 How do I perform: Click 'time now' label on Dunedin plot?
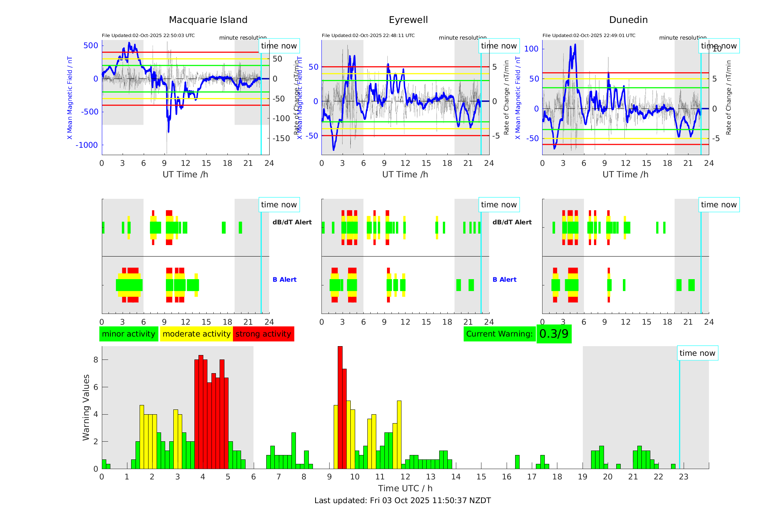(x=719, y=46)
